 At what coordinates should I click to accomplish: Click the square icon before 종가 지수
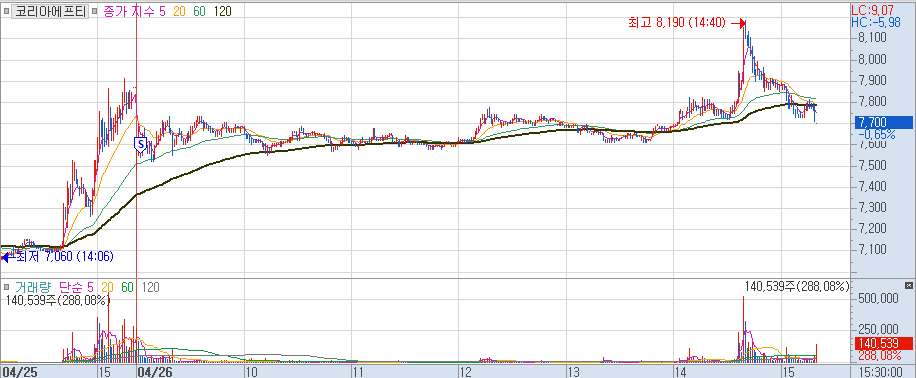[95, 11]
